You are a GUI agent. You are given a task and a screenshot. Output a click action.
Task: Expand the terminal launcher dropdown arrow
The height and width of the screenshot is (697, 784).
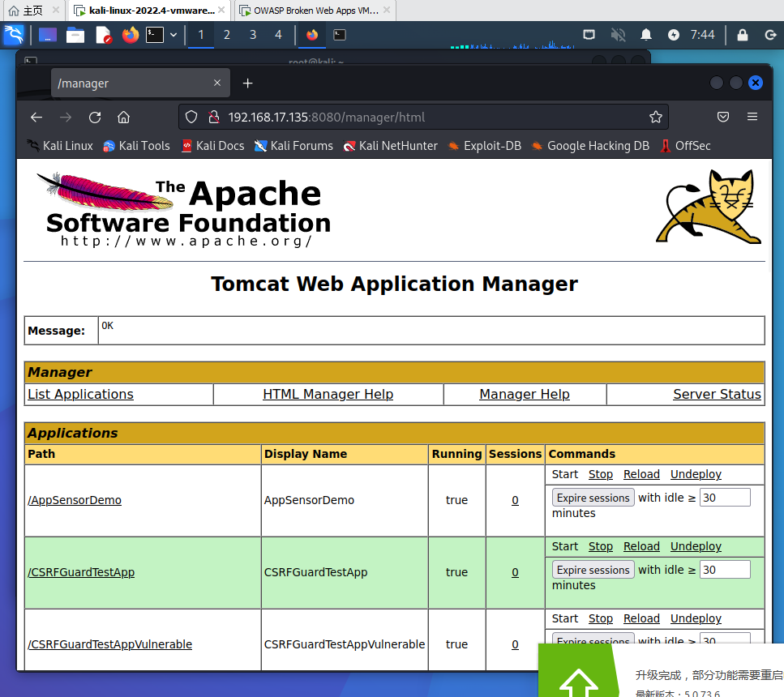(x=174, y=35)
